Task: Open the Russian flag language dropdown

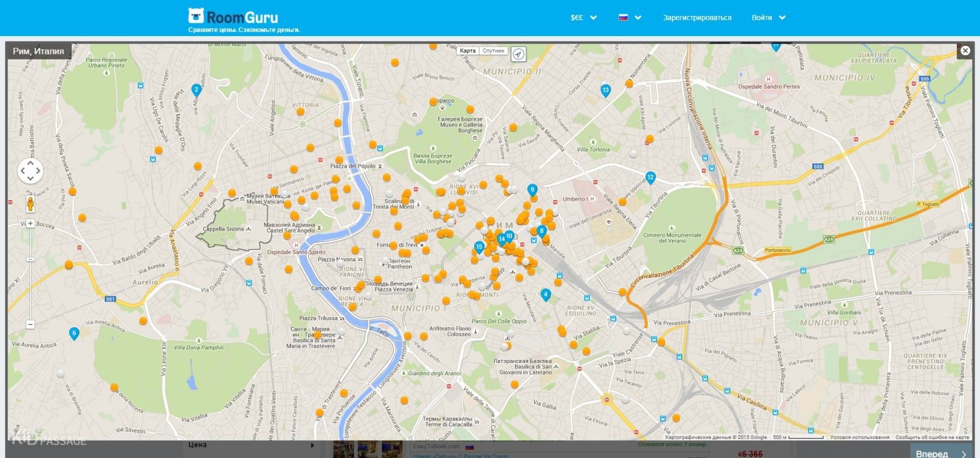Action: (630, 18)
